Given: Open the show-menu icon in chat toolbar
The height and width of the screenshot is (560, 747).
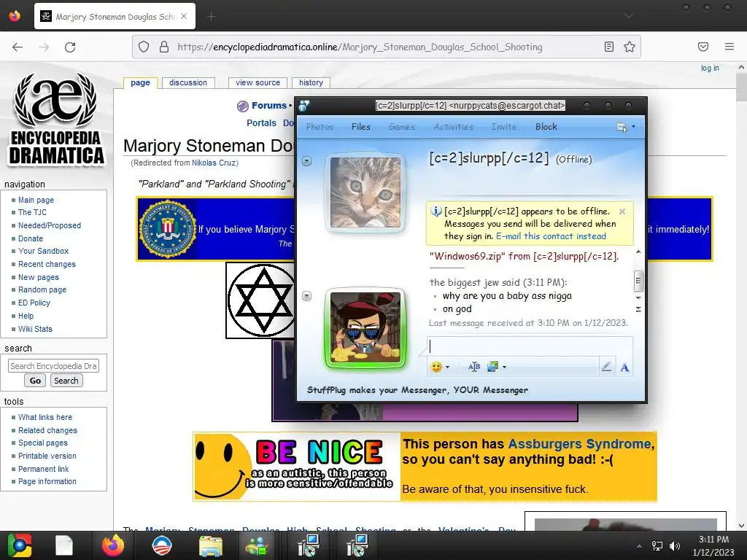Looking at the screenshot, I should pyautogui.click(x=622, y=127).
